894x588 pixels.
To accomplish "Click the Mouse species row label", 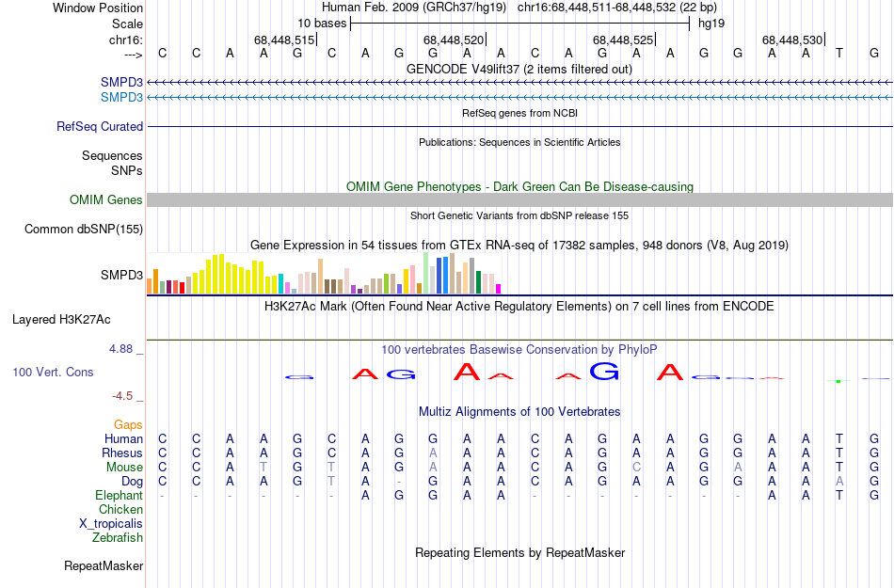I will 124,468.
